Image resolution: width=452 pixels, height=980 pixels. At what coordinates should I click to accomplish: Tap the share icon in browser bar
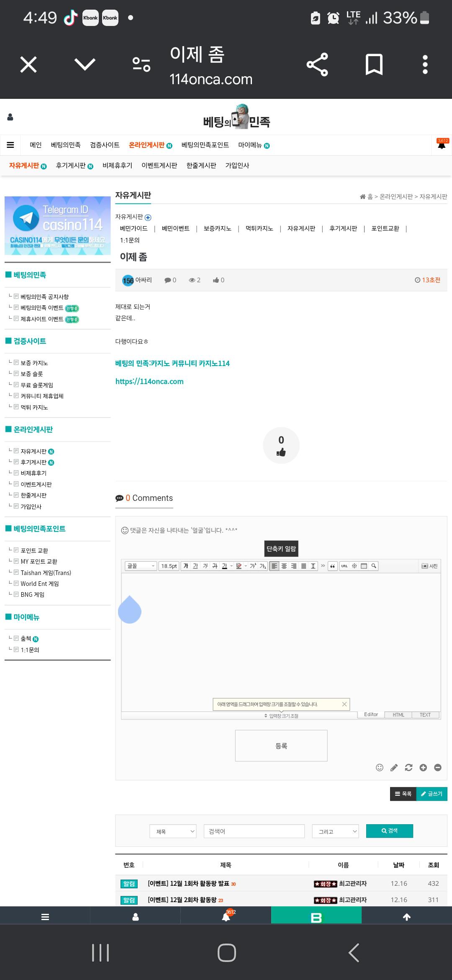click(317, 64)
